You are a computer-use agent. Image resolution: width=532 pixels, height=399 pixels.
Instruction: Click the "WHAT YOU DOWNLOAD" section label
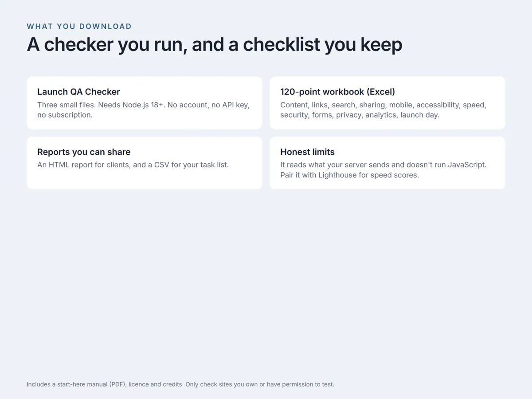(79, 26)
